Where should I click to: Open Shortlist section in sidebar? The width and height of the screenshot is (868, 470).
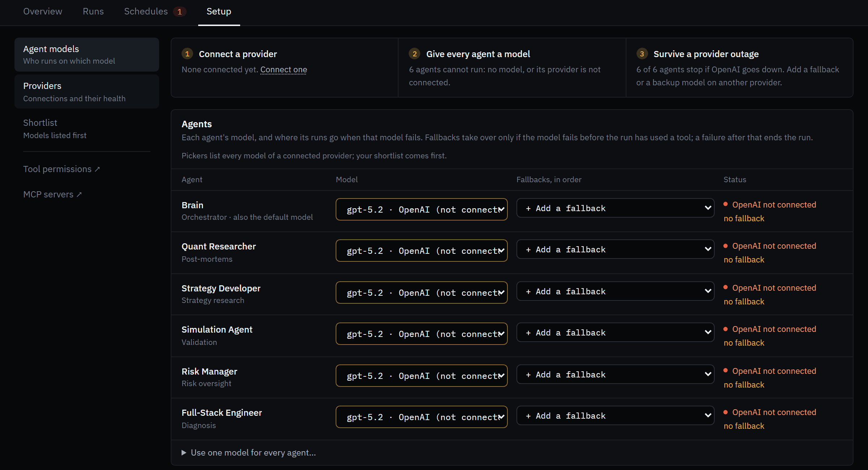87,129
